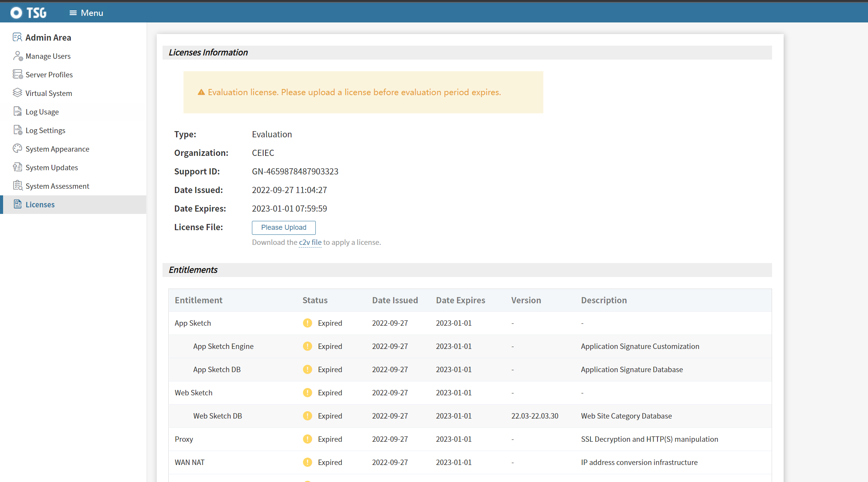This screenshot has height=482, width=868.
Task: Open the Licenses sidebar item
Action: (40, 205)
